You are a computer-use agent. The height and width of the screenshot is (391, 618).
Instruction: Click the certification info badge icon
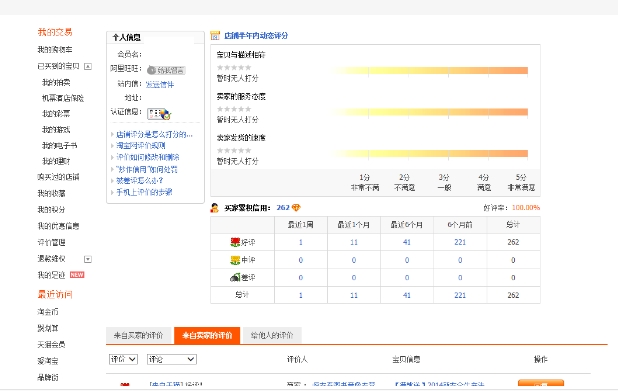point(159,114)
